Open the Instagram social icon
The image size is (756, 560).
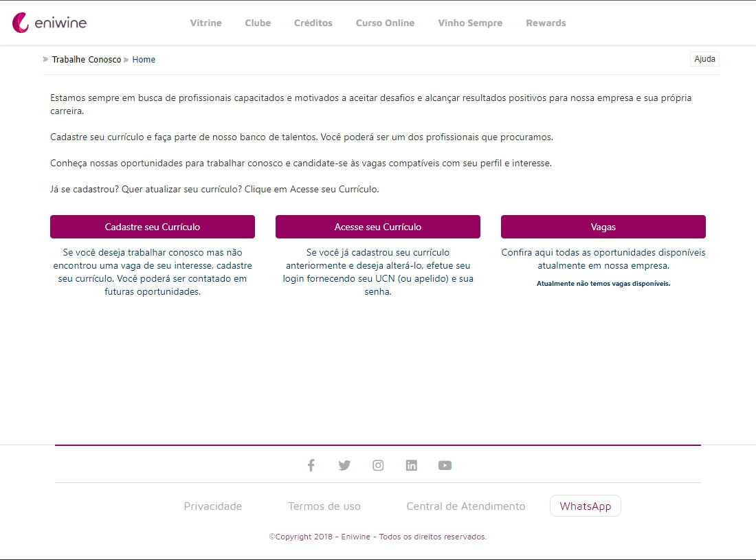point(378,465)
